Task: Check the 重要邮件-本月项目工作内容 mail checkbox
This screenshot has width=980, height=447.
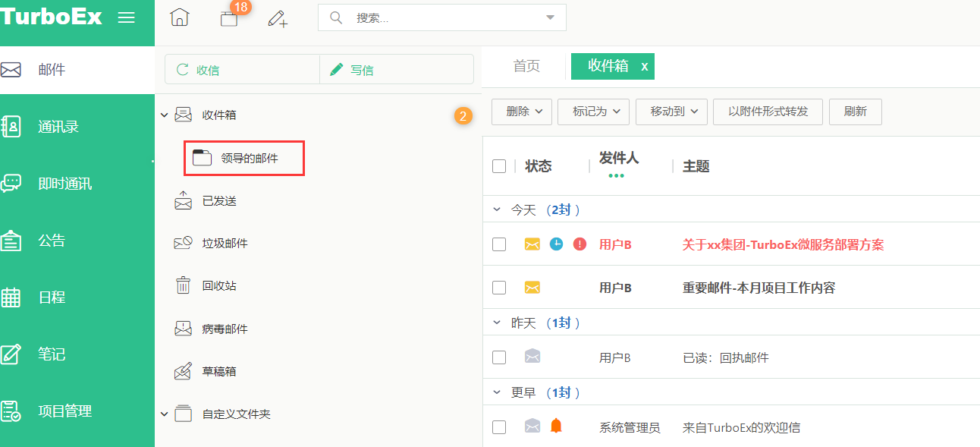Action: click(x=499, y=288)
